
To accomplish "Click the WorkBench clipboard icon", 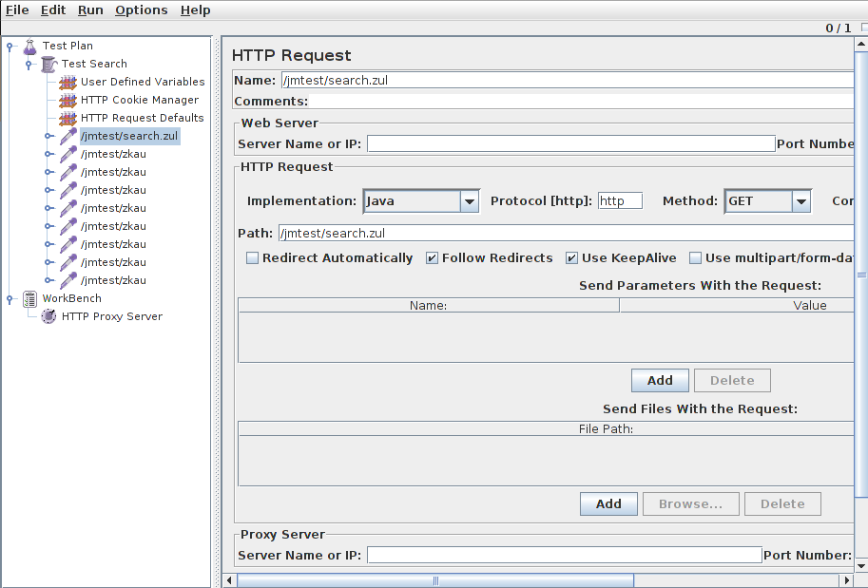I will click(x=29, y=299).
